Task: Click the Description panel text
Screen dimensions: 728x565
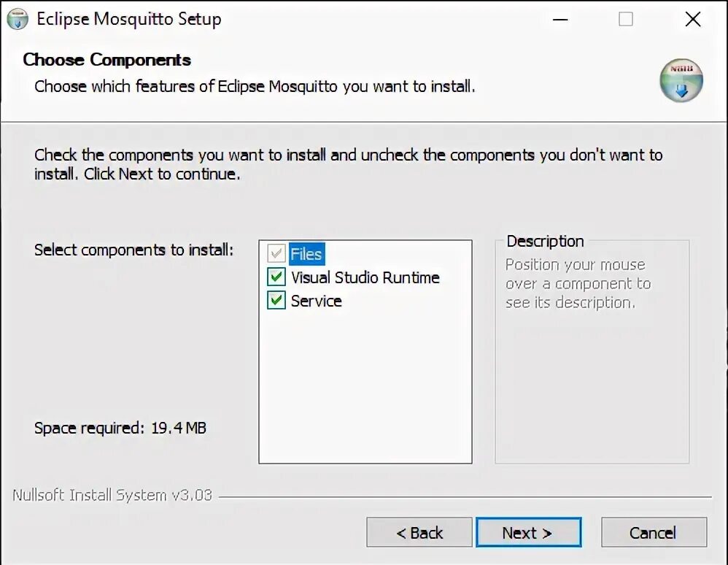Action: 578,283
